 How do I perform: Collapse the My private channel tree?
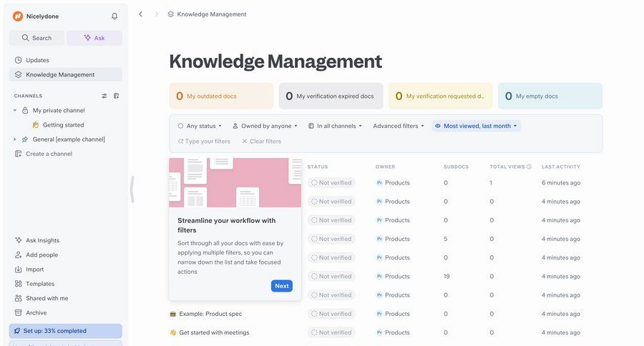point(15,111)
